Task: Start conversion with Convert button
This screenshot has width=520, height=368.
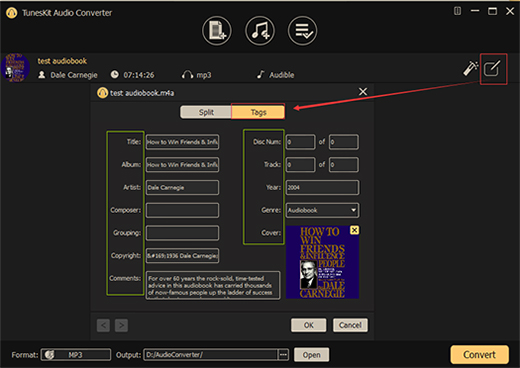Action: pos(479,354)
